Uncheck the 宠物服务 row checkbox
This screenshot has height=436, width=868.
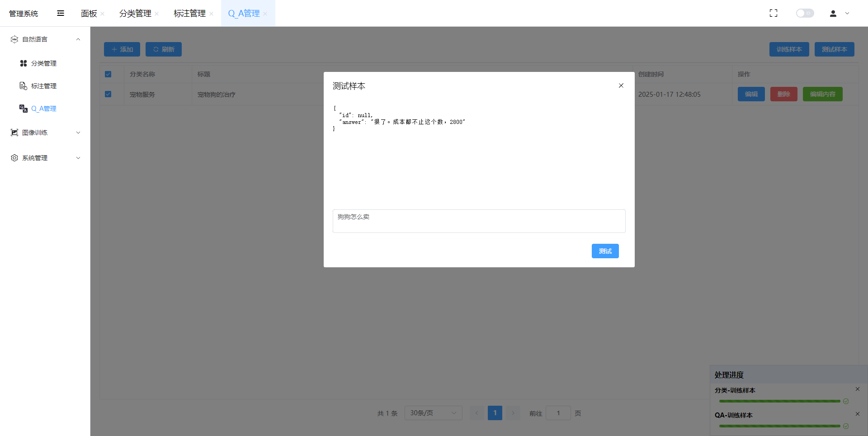108,94
